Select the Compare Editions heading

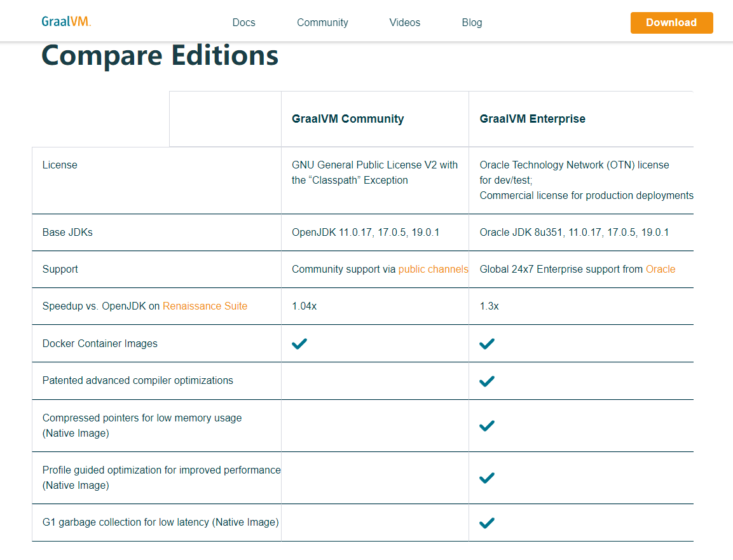pos(160,56)
